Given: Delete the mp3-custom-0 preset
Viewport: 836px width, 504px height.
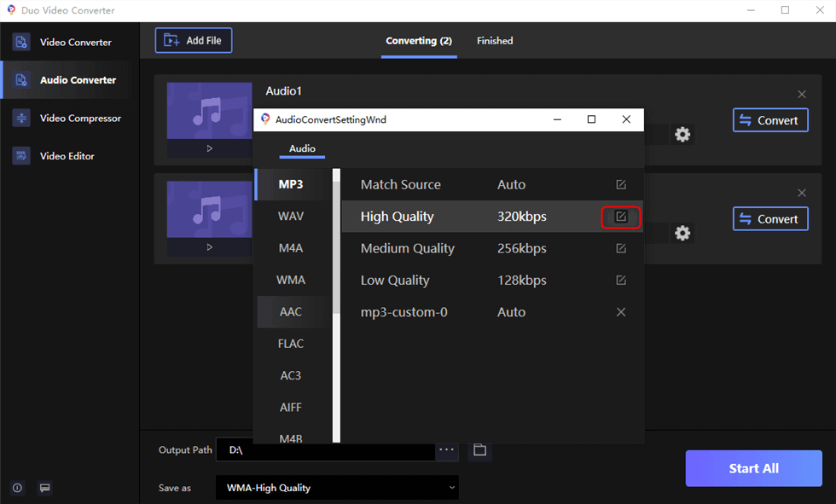Looking at the screenshot, I should coord(621,312).
